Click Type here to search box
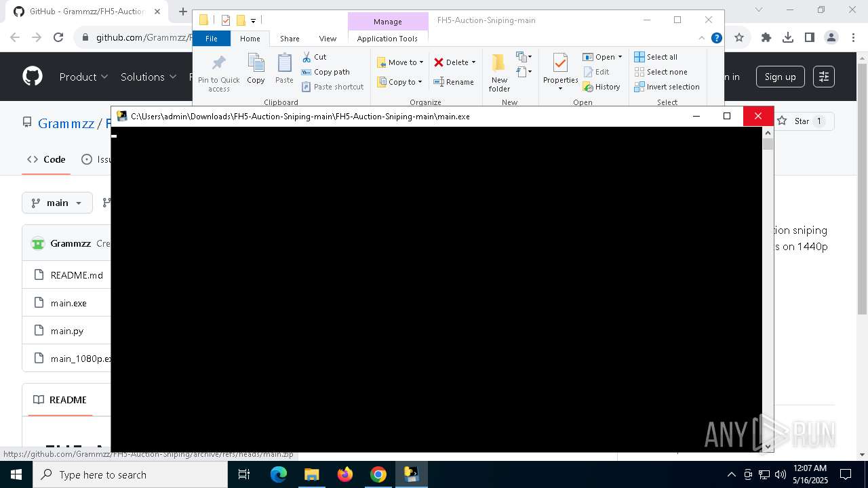The width and height of the screenshot is (868, 488). pos(130,474)
